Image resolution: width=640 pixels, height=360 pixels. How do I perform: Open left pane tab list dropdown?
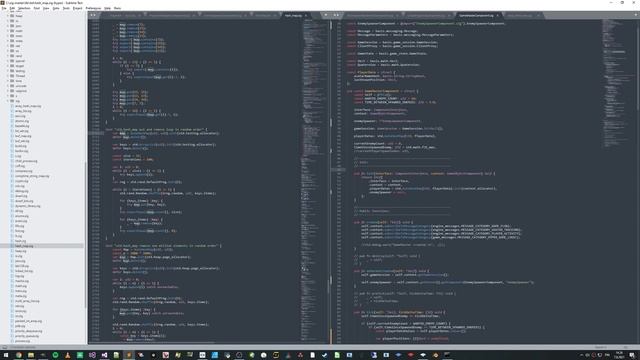coord(326,15)
